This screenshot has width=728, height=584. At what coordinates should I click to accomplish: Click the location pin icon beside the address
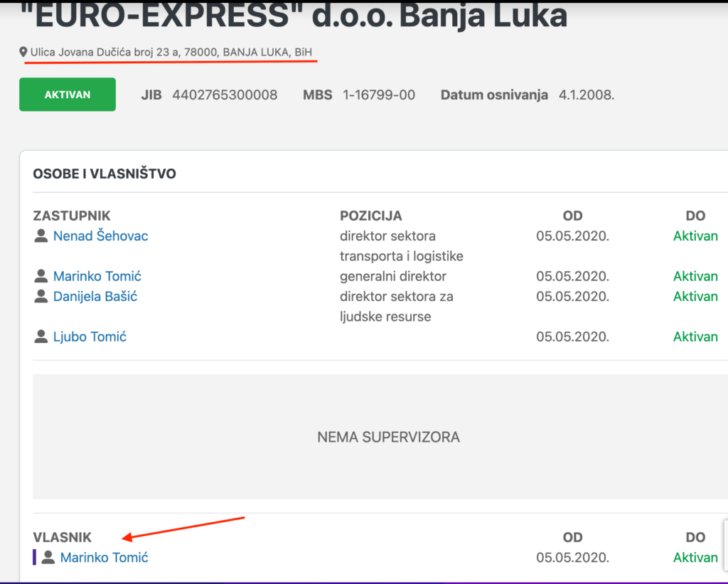pyautogui.click(x=23, y=52)
